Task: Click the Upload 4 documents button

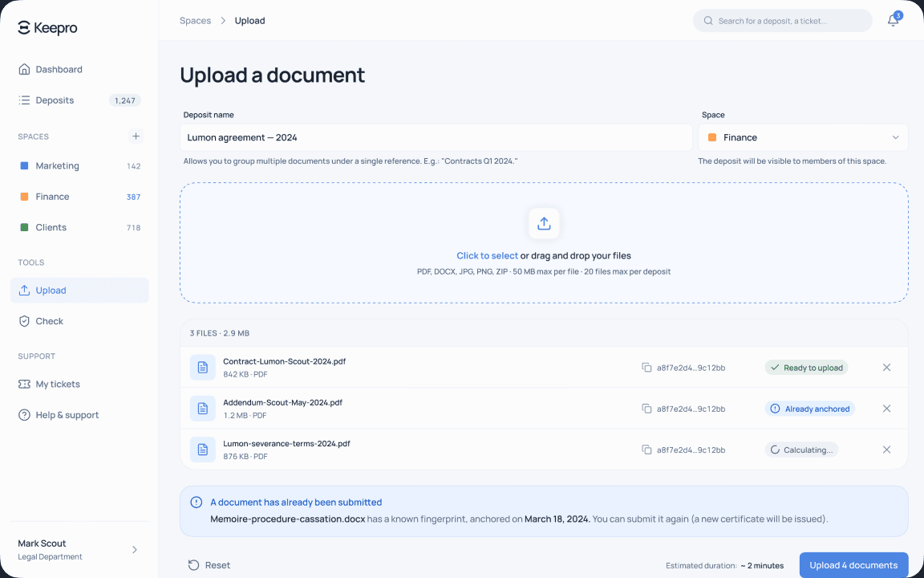Action: tap(853, 565)
